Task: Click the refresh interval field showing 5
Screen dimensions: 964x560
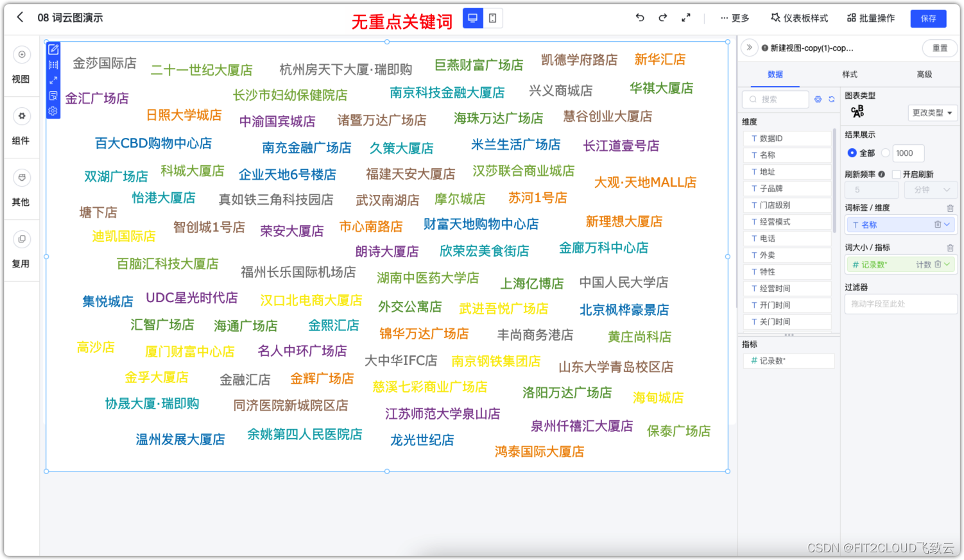Action: 872,190
